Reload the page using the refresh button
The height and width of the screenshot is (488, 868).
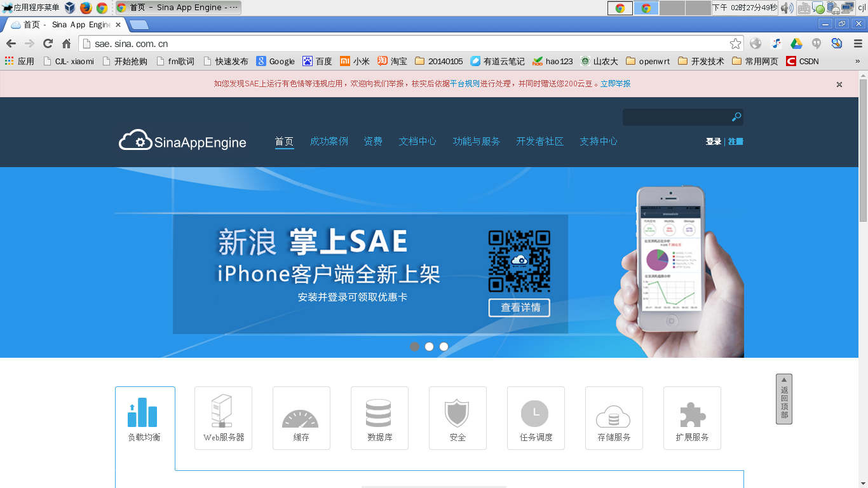coord(48,43)
